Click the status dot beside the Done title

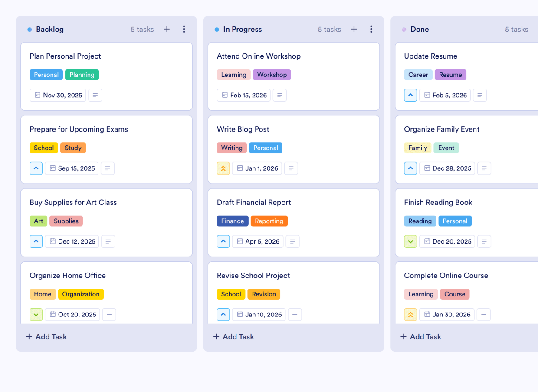tap(403, 29)
